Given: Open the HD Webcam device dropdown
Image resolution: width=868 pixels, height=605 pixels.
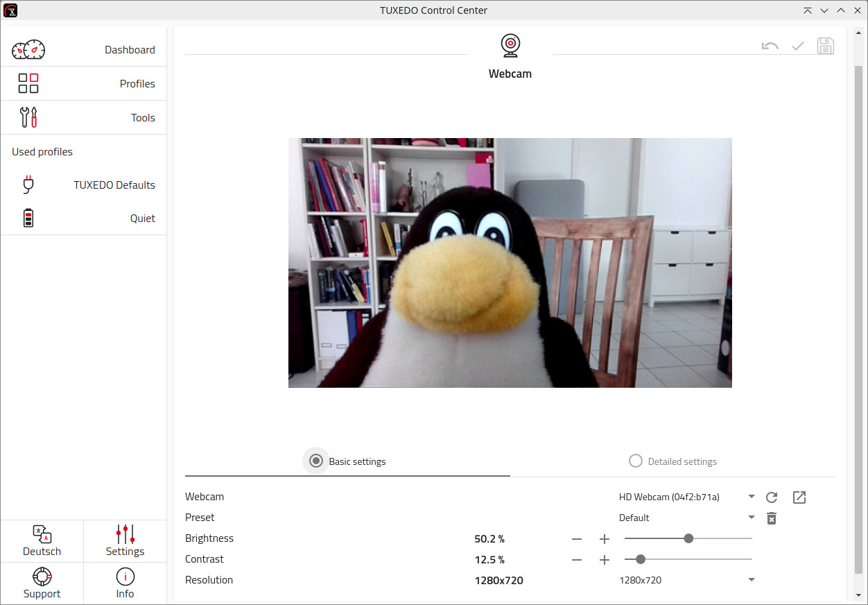Looking at the screenshot, I should tap(687, 497).
